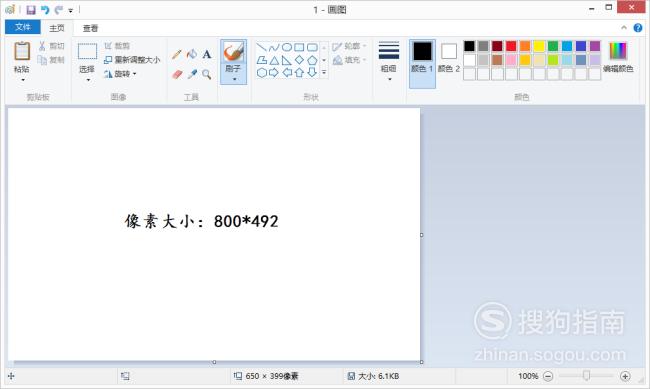650x389 pixels.
Task: Open the shape Fill dropdown
Action: [x=349, y=60]
